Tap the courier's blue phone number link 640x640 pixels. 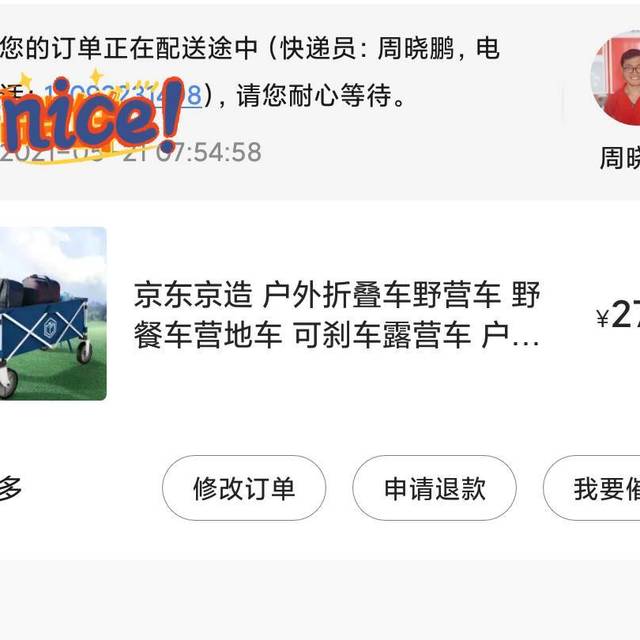point(122,96)
